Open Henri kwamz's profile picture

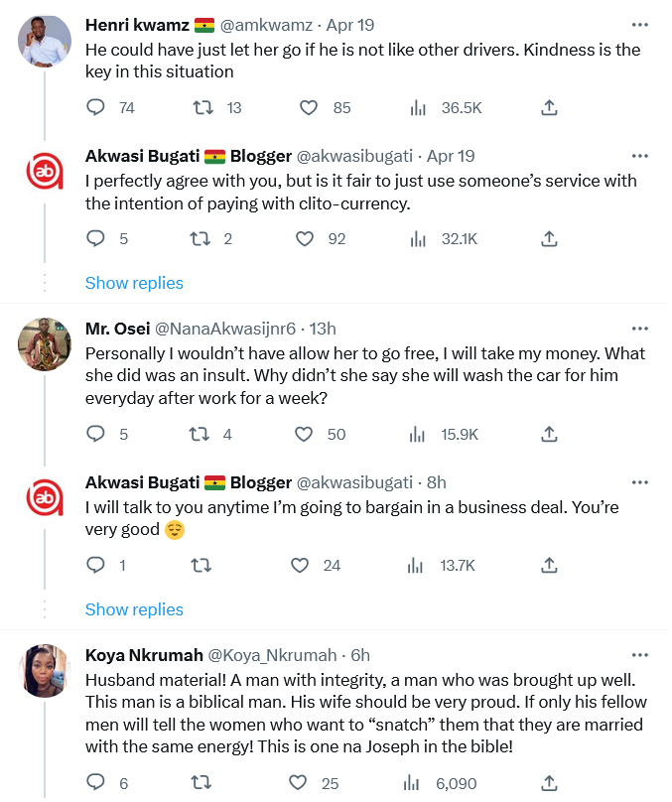click(x=45, y=42)
